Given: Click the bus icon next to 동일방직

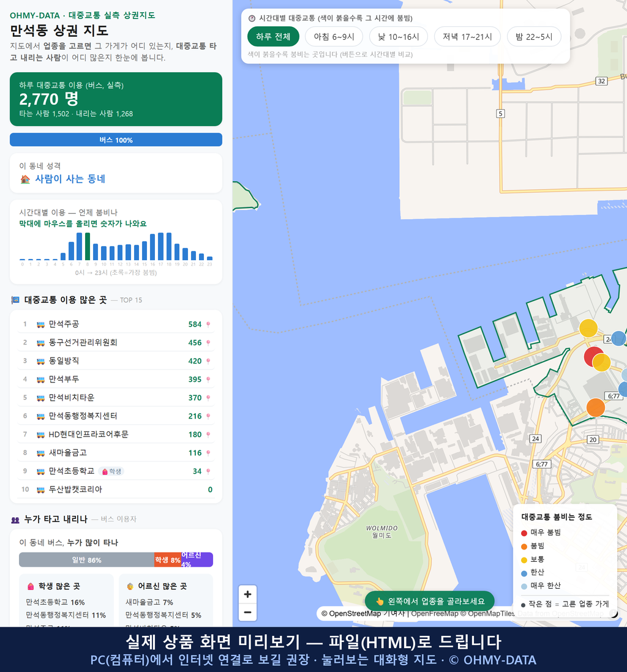Looking at the screenshot, I should 41,361.
